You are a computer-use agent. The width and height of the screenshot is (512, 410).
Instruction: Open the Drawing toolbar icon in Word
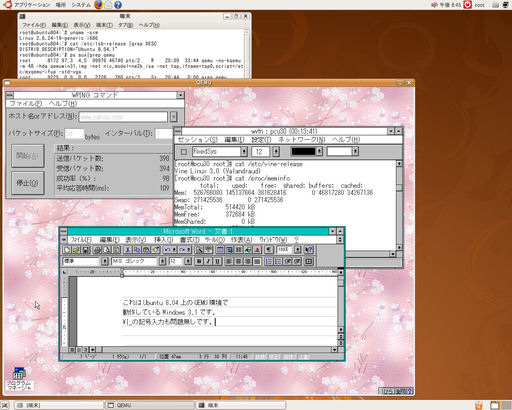pos(248,250)
